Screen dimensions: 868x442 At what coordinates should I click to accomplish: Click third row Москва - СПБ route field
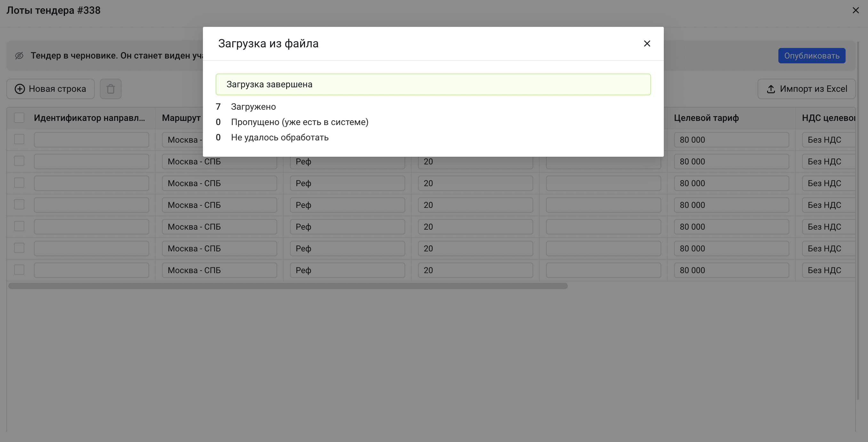[x=219, y=184]
